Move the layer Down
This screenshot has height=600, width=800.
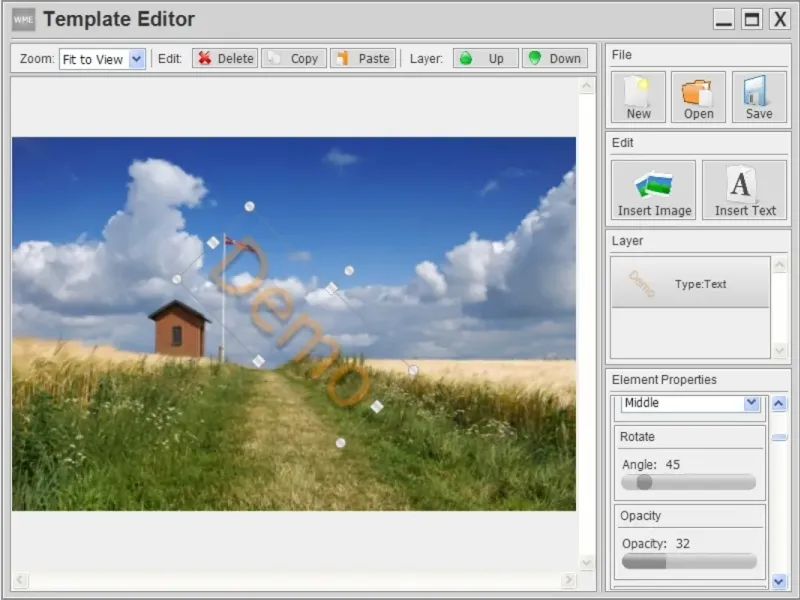pos(554,59)
